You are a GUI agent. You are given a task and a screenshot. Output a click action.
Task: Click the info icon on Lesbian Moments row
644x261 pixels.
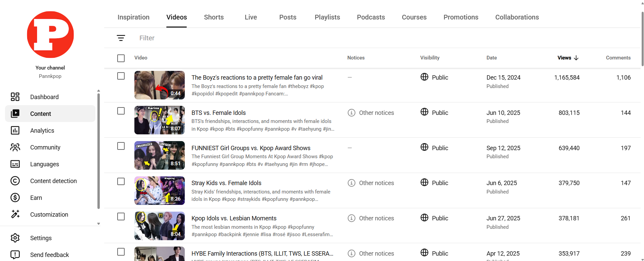tap(351, 218)
